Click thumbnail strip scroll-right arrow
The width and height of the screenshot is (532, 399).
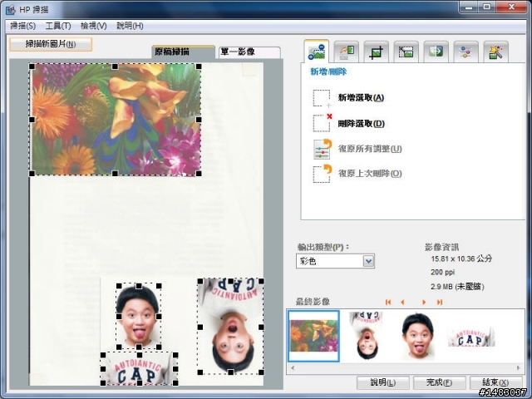[518, 367]
